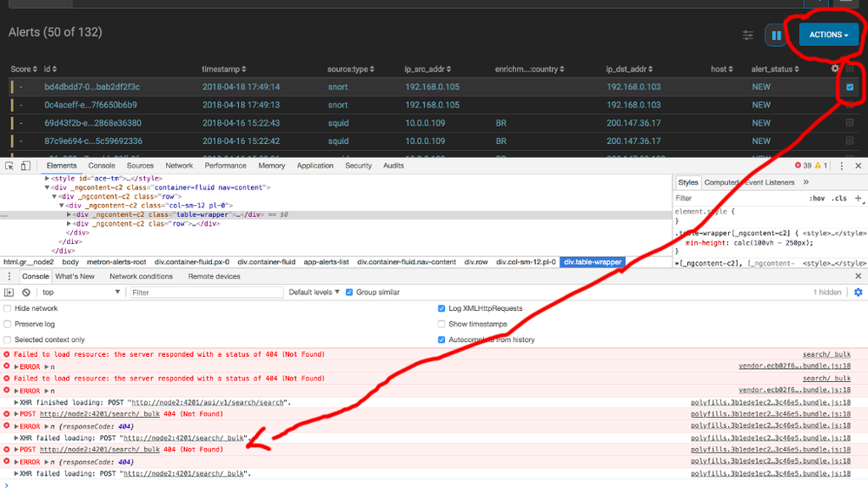Viewport: 868px width, 488px height.
Task: Open the table settings sliders icon
Action: pyautogui.click(x=747, y=36)
